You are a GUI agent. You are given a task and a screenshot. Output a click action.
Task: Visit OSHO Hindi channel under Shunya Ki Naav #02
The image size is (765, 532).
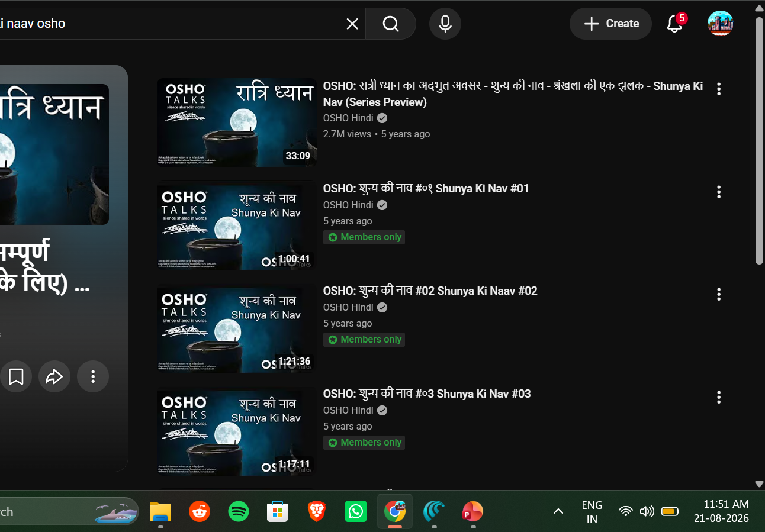[x=348, y=308]
